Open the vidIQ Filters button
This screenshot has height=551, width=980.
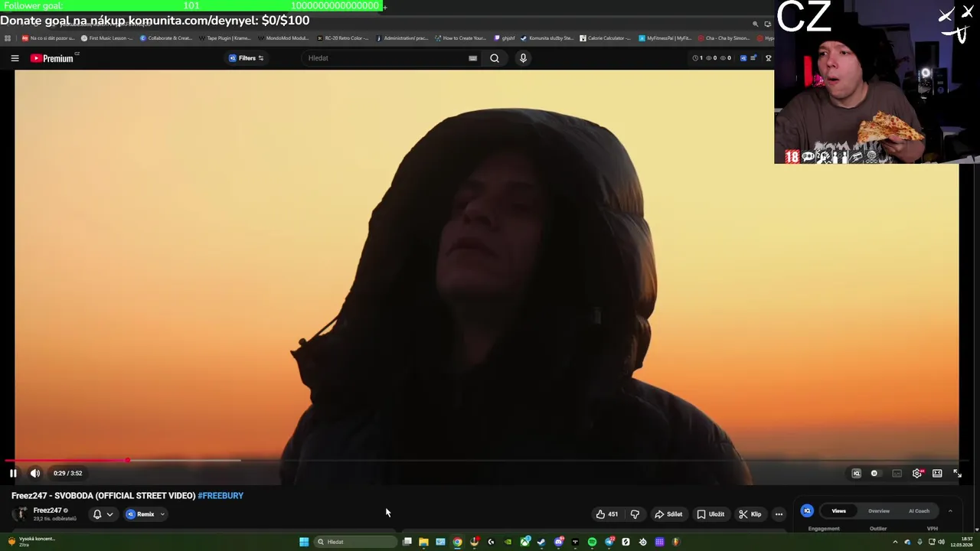[247, 58]
